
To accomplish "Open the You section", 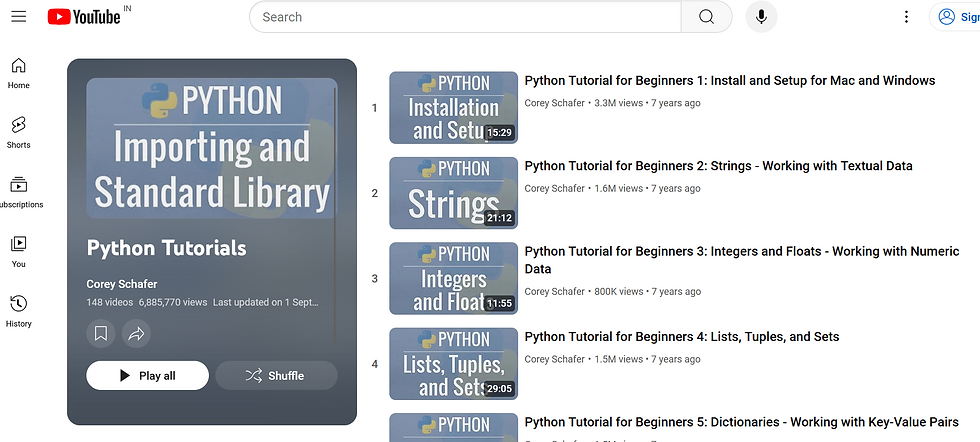I will (19, 251).
